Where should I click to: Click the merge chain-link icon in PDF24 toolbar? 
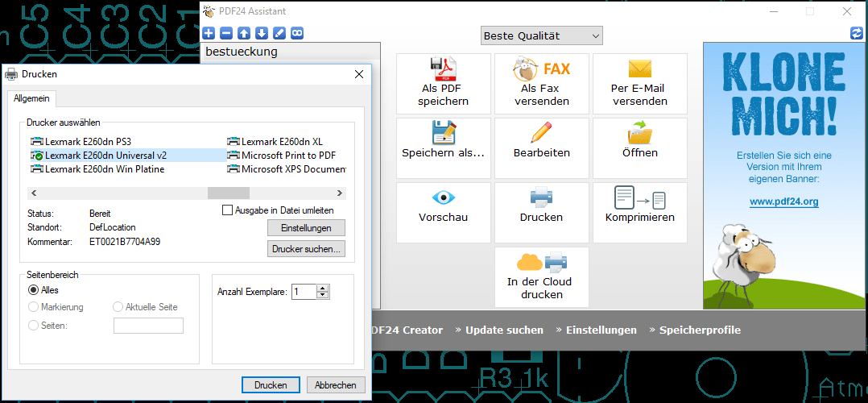tap(298, 33)
